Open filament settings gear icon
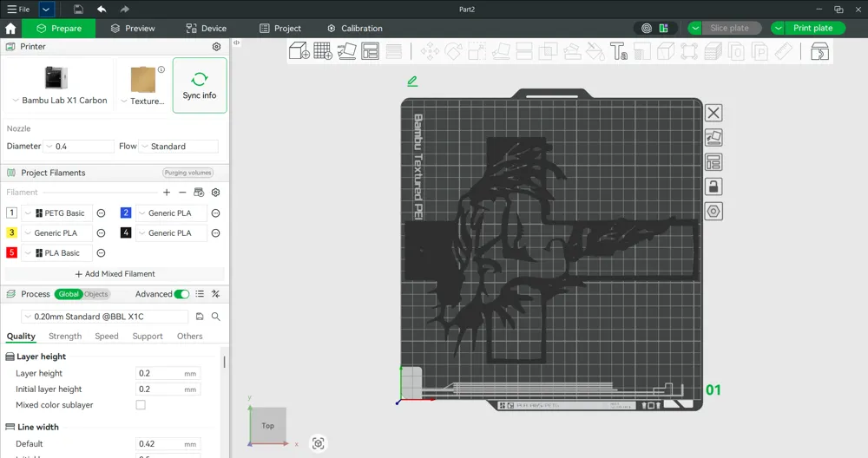 click(x=216, y=192)
